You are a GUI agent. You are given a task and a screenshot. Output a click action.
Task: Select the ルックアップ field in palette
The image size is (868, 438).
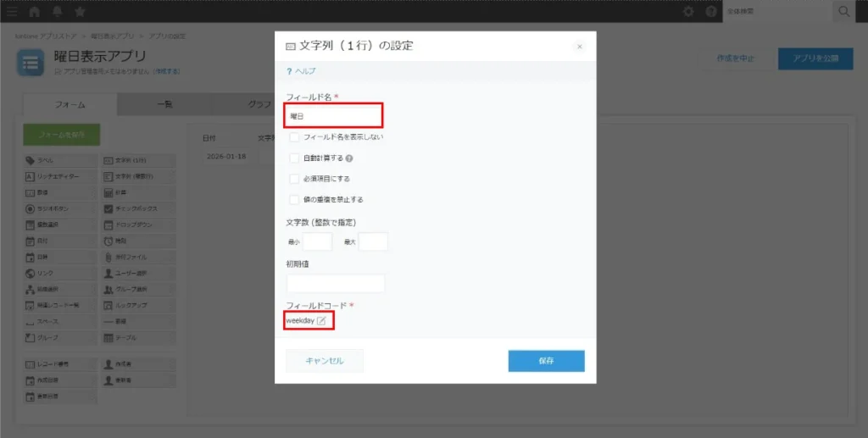pos(139,305)
